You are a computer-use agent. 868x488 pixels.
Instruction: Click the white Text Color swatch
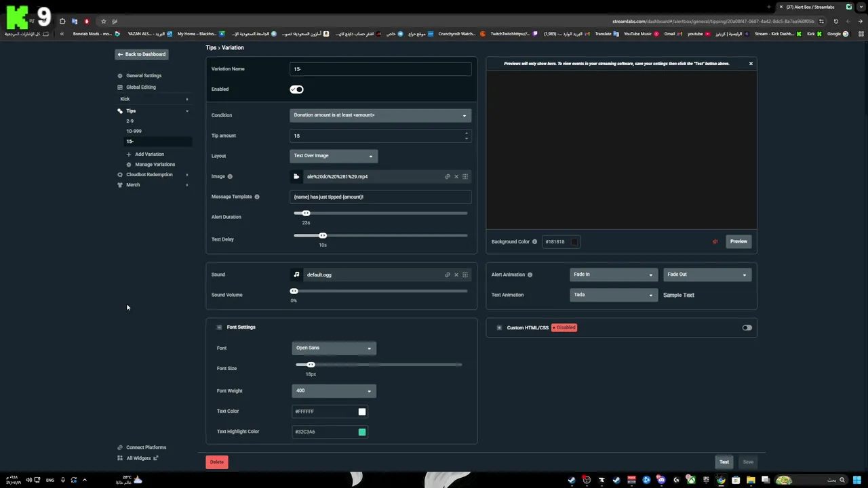point(362,411)
